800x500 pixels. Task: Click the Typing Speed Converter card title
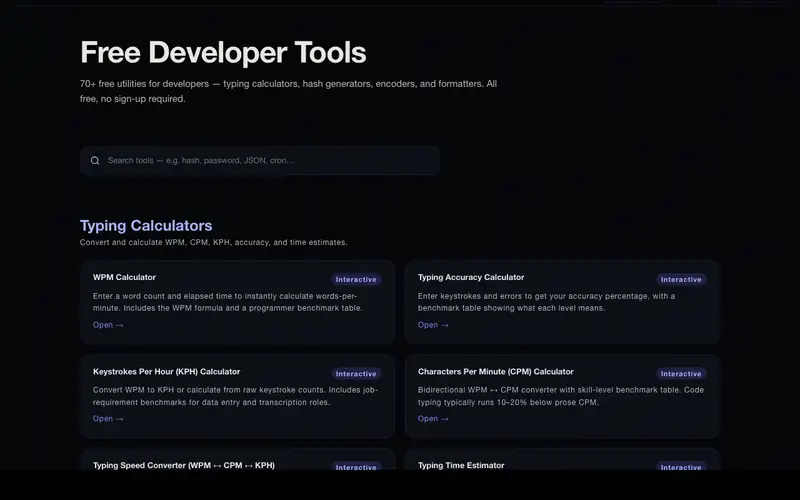point(184,465)
